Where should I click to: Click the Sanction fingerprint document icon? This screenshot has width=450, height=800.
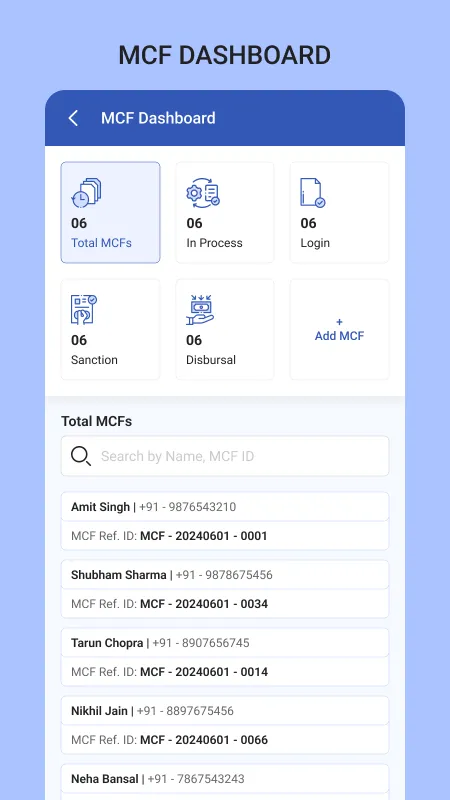(84, 310)
